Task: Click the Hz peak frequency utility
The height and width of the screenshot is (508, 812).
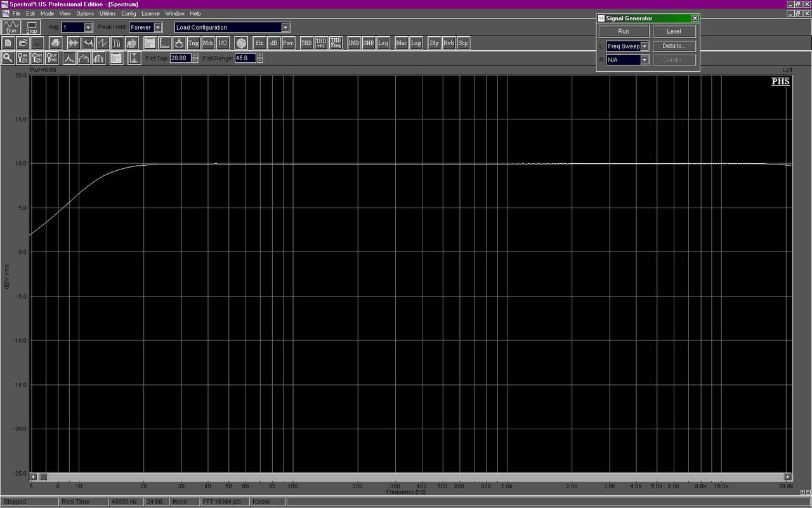Action: (x=259, y=43)
